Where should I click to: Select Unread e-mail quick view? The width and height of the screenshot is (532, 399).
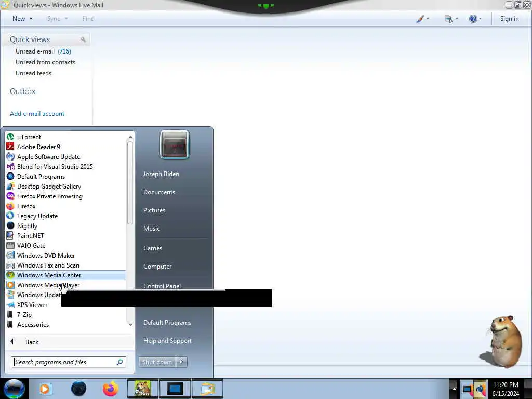pyautogui.click(x=43, y=51)
